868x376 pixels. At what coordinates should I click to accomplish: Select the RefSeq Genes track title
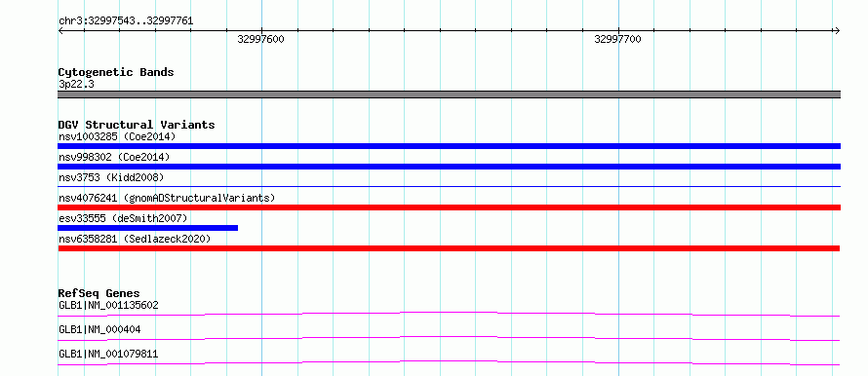tap(99, 293)
